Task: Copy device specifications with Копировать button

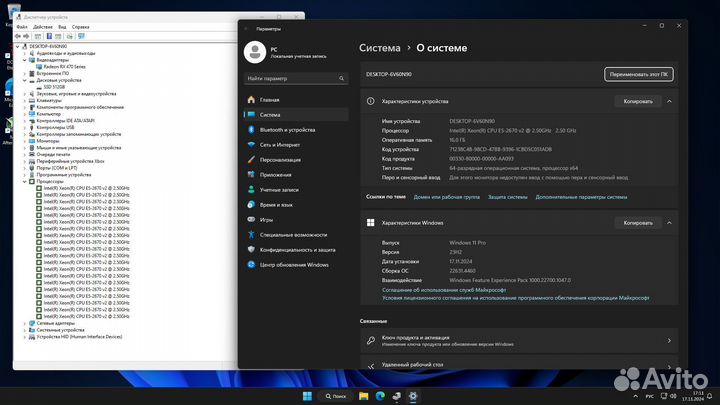Action: (638, 101)
